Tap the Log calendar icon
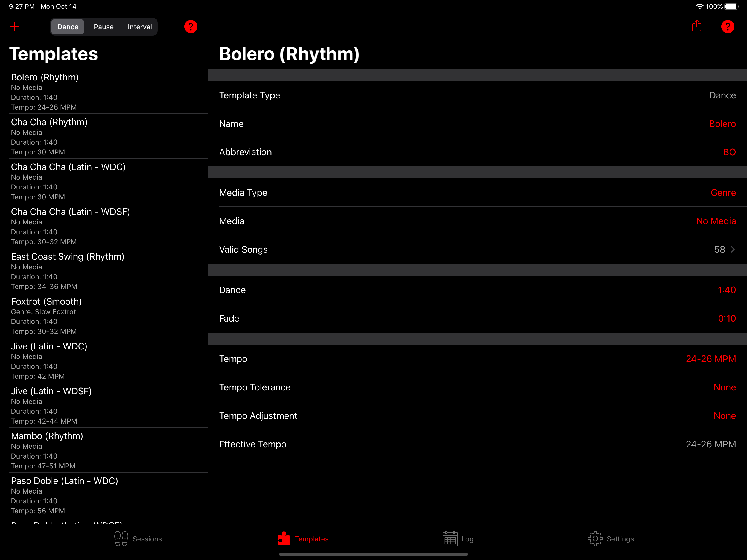Image resolution: width=747 pixels, height=560 pixels. tap(450, 539)
